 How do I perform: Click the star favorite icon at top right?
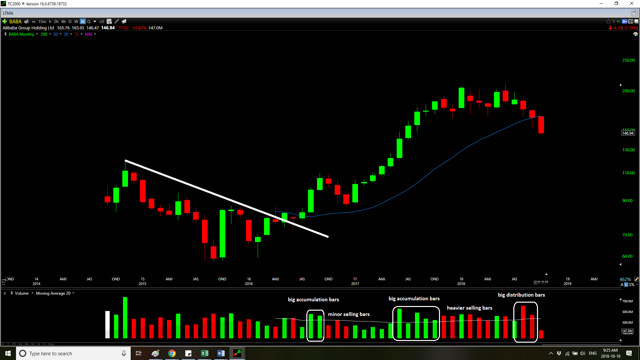click(609, 21)
